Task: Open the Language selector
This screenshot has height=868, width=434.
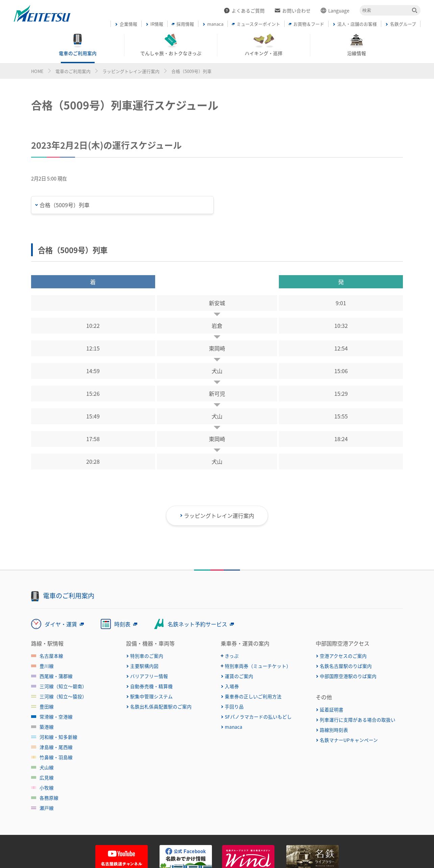Action: pos(335,11)
